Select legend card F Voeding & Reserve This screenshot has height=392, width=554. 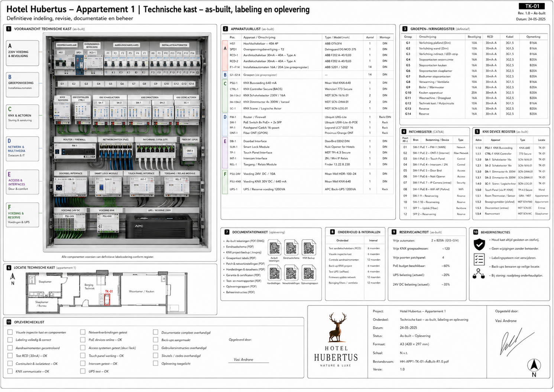click(x=22, y=215)
